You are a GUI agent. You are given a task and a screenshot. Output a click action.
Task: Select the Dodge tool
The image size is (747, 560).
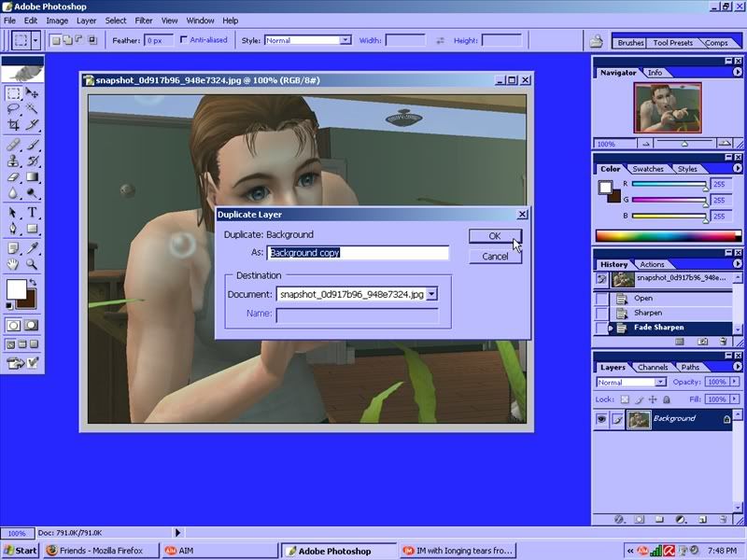click(32, 193)
